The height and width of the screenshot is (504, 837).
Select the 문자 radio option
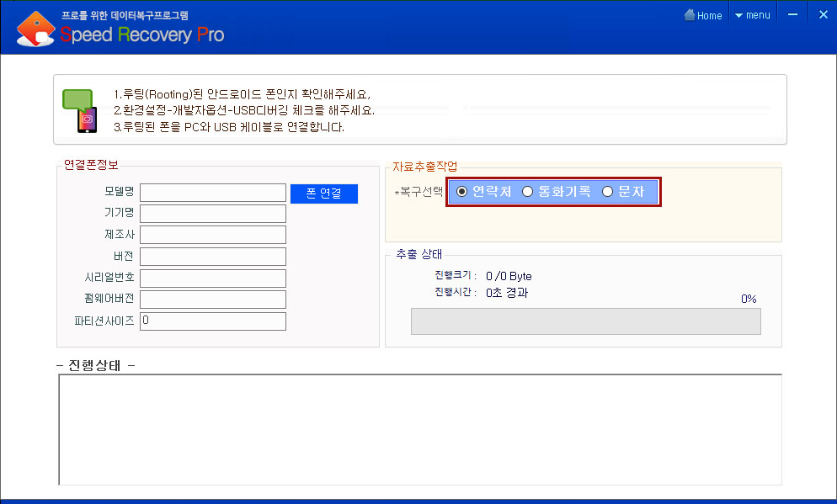click(x=607, y=192)
